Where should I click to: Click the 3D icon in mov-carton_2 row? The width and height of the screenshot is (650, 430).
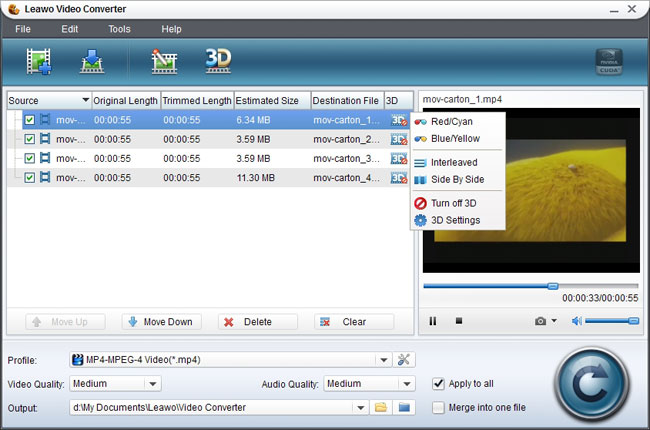coord(399,139)
